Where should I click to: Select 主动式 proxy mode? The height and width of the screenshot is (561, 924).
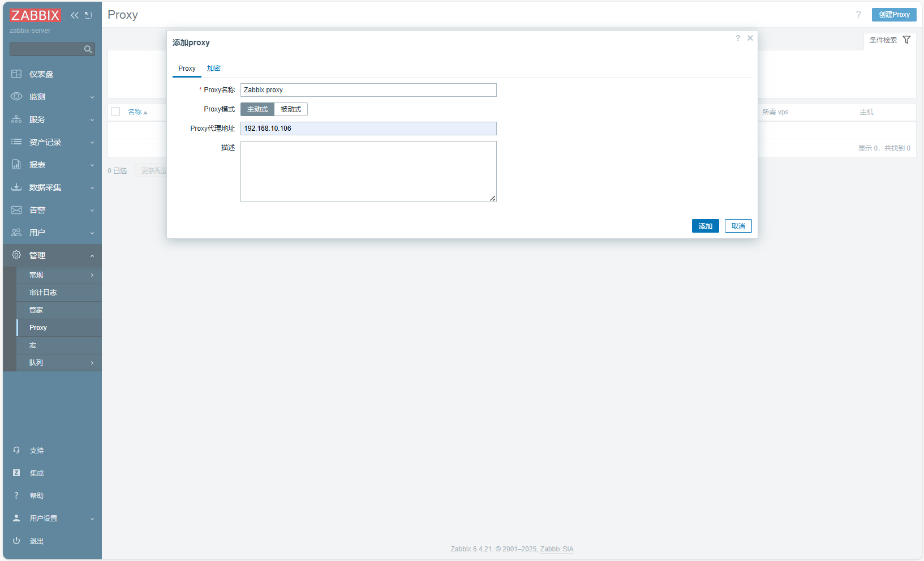pos(257,109)
